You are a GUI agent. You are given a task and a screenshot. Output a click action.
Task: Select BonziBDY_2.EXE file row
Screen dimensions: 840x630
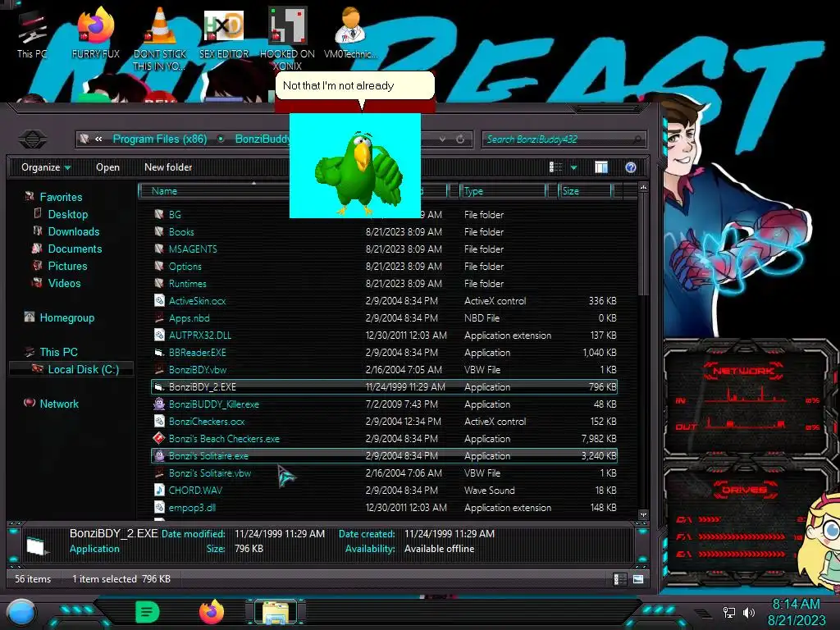(x=384, y=387)
